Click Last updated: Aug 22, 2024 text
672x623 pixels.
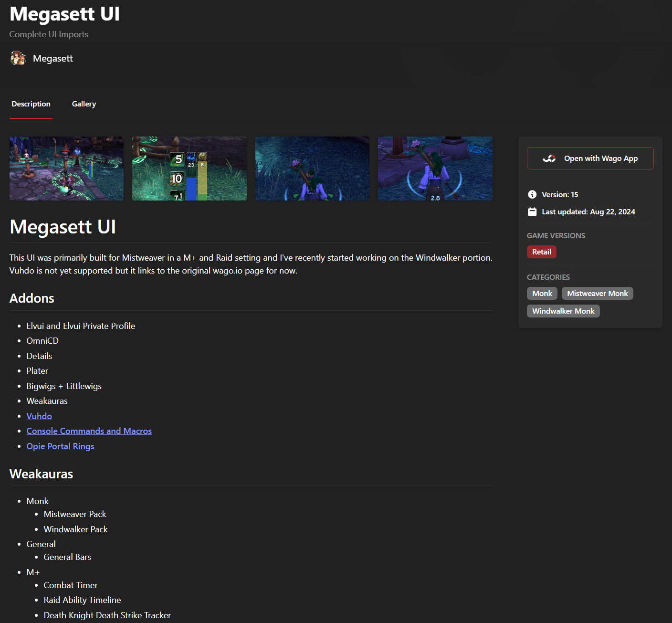coord(588,212)
